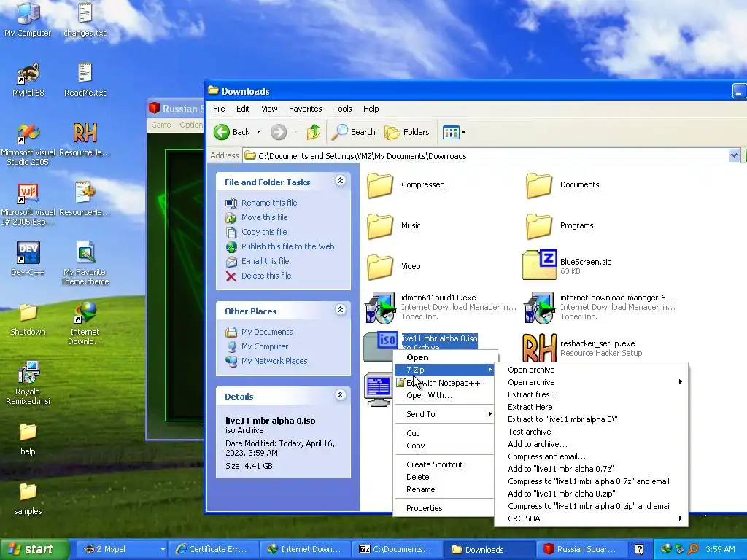Viewport: 747px width, 560px height.
Task: Choose Extract Here in 7-Zip submenu
Action: pos(591,407)
